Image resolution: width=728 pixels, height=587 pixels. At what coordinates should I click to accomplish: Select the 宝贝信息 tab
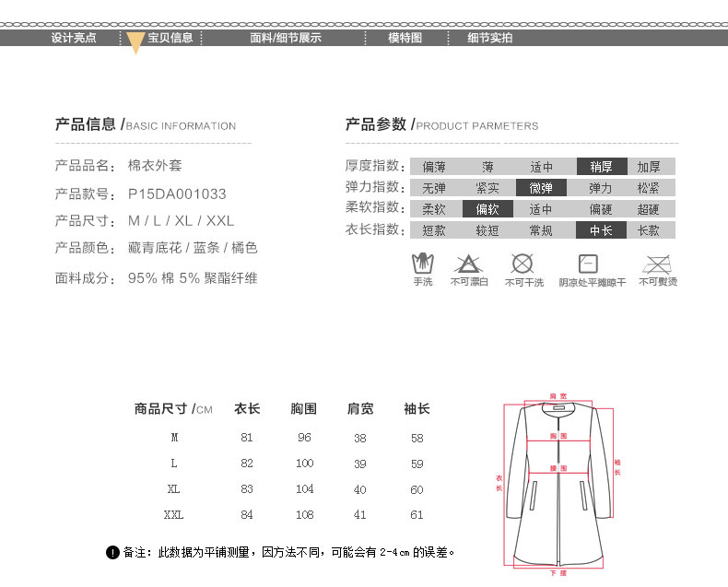point(170,38)
